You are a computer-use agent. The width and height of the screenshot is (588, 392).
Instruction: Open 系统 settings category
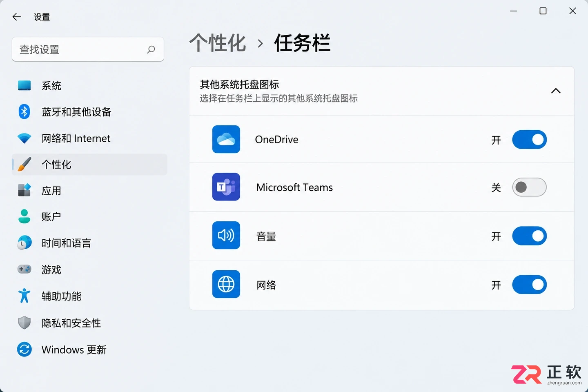pyautogui.click(x=89, y=86)
